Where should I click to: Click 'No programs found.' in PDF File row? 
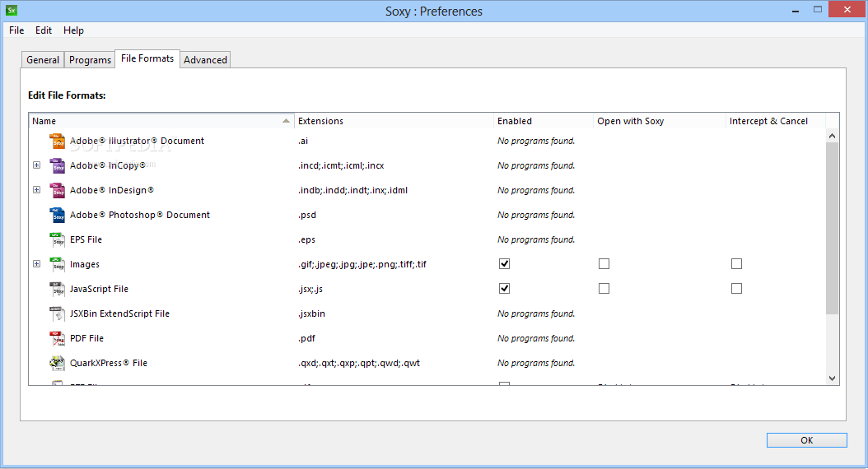(536, 338)
